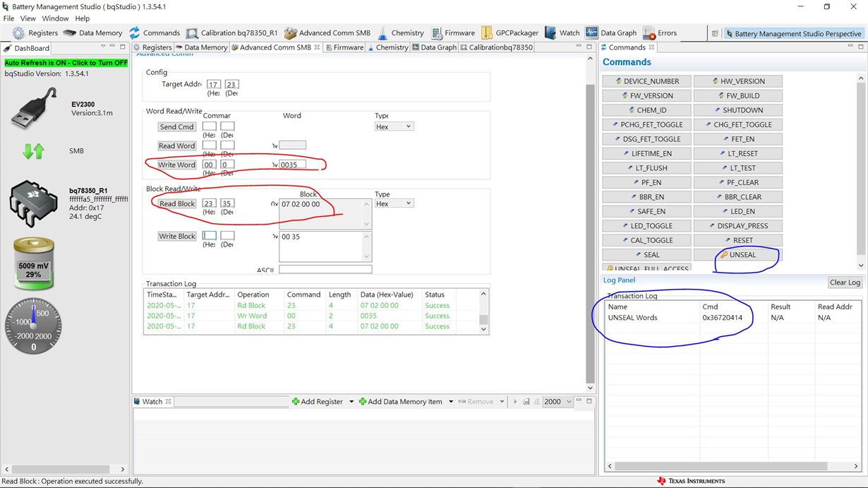Viewport: 868px width, 488px height.
Task: Open Add Data Memory Item dropdown arrow
Action: (x=450, y=401)
